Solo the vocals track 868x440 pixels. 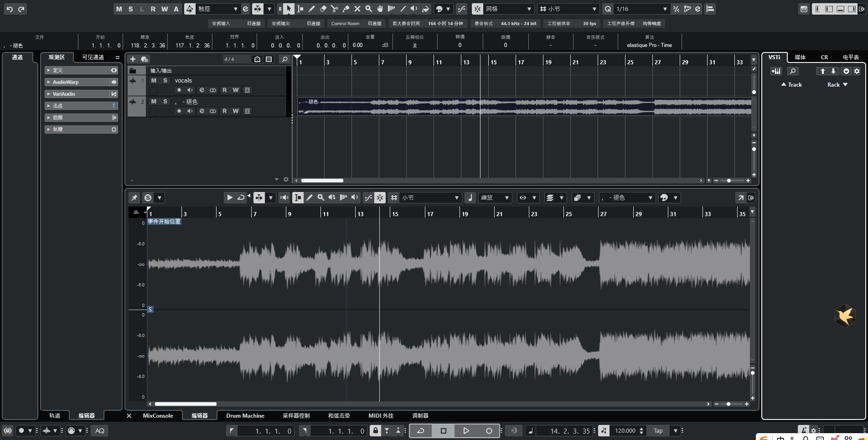pos(165,80)
